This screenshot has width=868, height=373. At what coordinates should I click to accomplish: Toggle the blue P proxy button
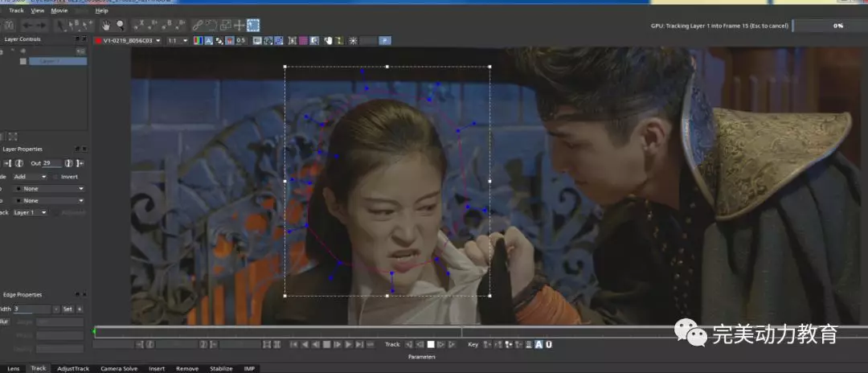click(385, 41)
